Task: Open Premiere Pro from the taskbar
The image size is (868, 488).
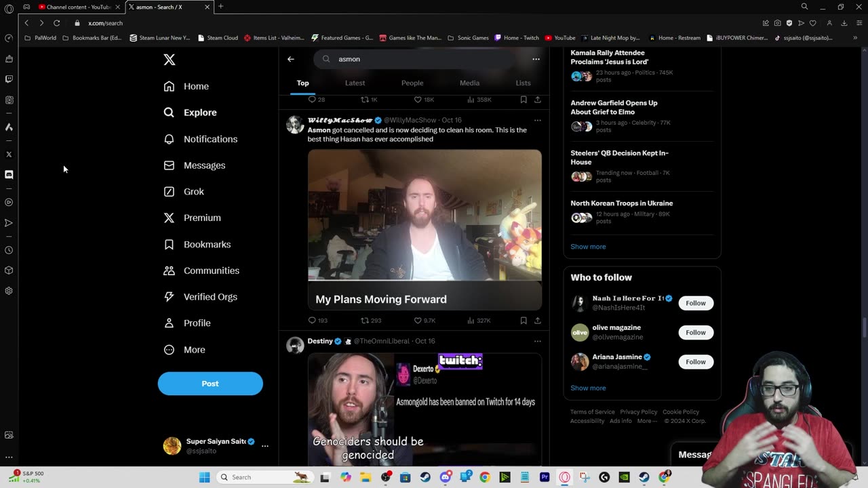Action: [545, 477]
